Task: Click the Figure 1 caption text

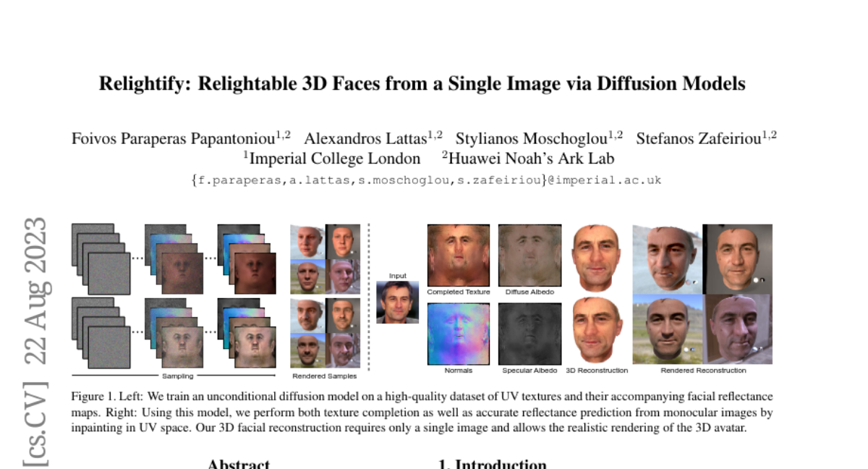Action: coord(422,412)
